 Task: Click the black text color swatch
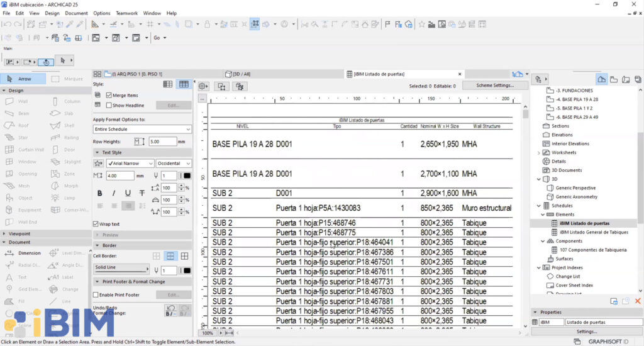click(x=187, y=176)
